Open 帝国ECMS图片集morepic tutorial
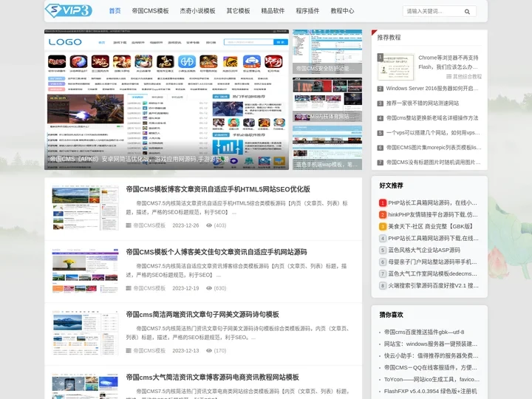Screen dimensions: 532x399 point(434,147)
